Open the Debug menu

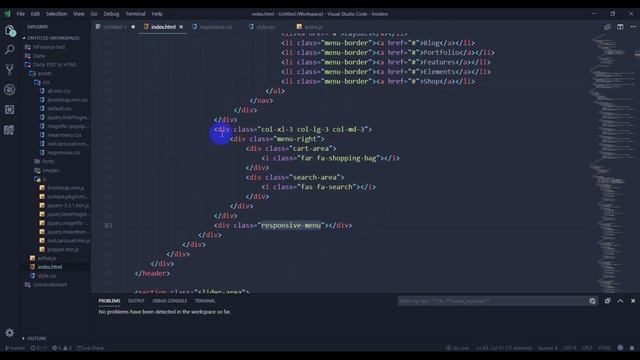111,14
